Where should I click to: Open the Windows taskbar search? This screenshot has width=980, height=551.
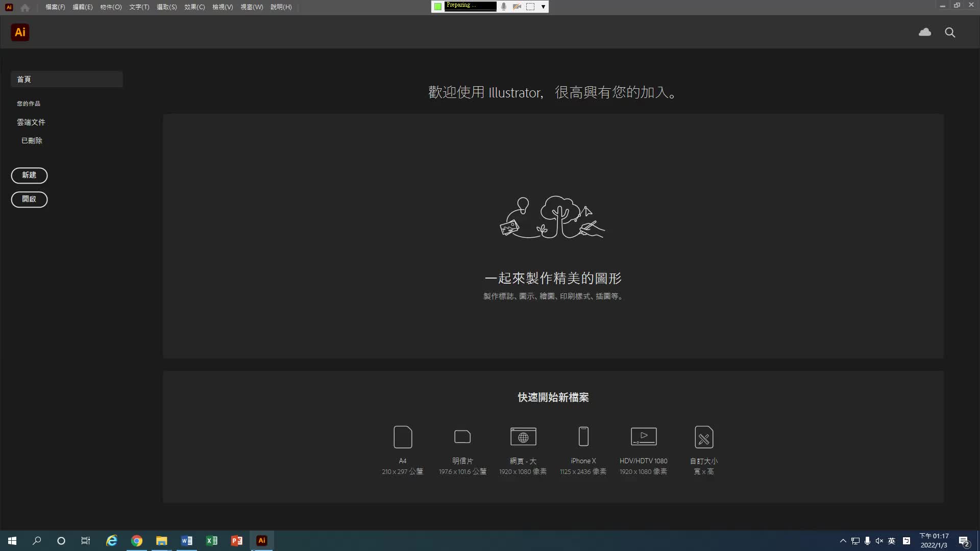click(37, 541)
